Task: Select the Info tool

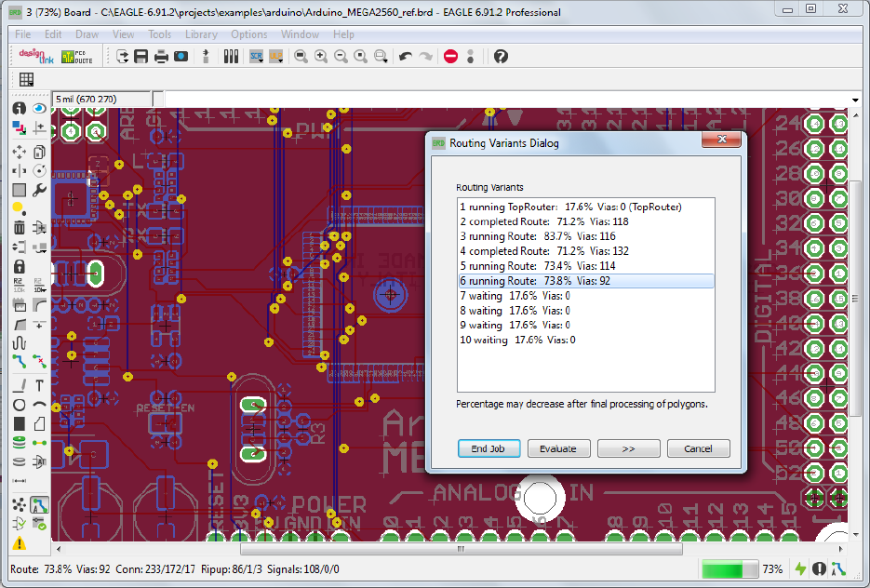Action: pos(20,109)
